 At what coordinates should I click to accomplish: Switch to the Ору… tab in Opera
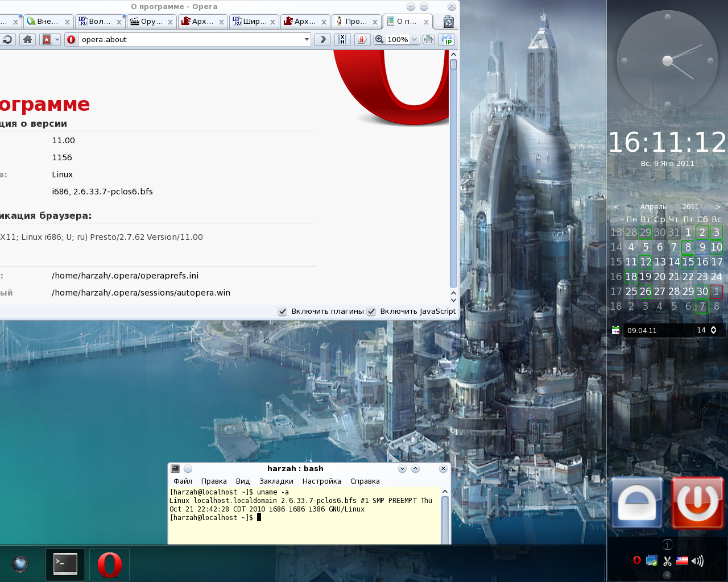coord(151,22)
